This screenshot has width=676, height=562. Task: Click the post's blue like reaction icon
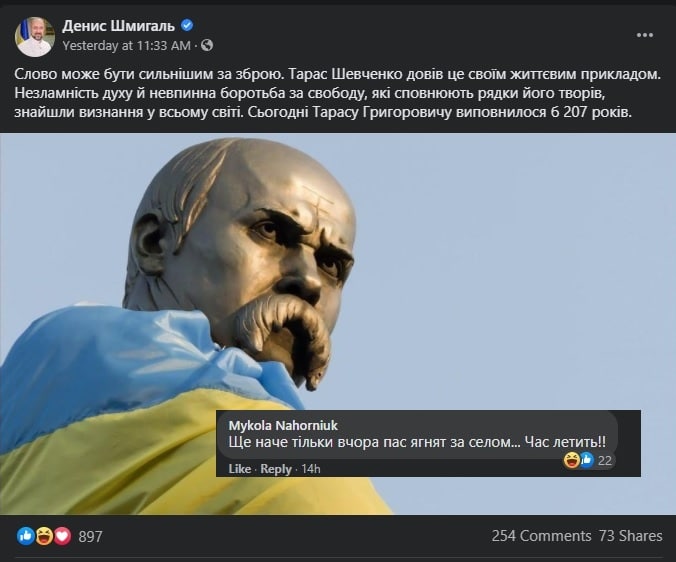click(x=26, y=536)
